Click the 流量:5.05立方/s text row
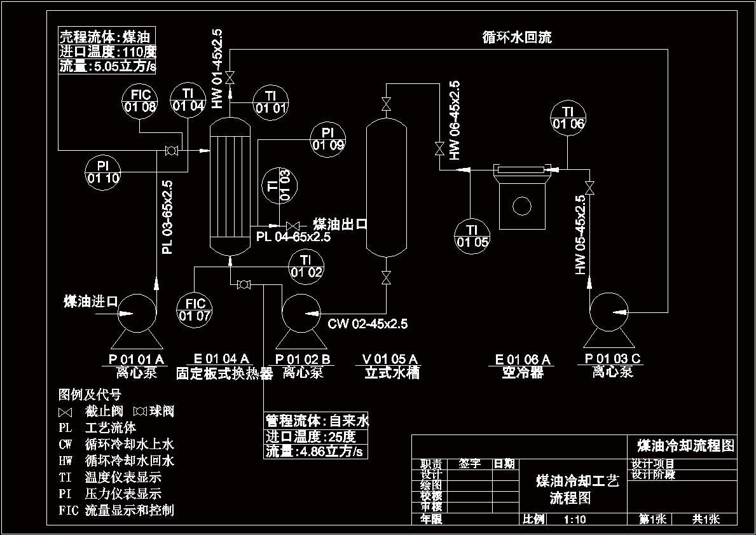The height and width of the screenshot is (535, 756). [x=107, y=66]
